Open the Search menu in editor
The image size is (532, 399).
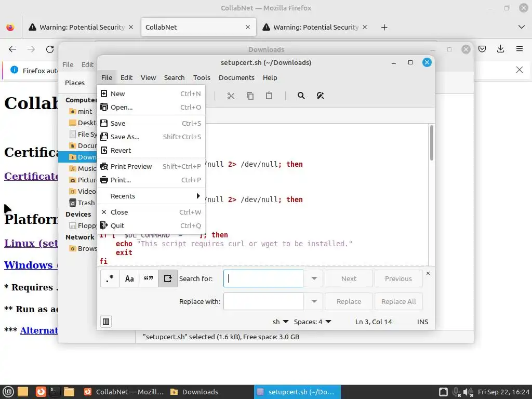point(175,78)
